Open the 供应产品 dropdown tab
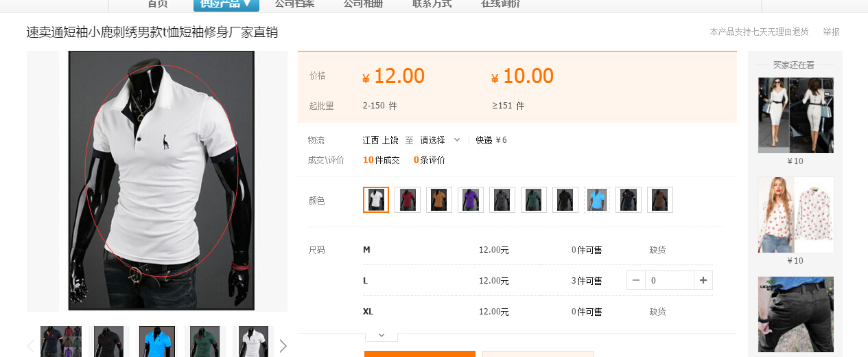Screen dimensions: 868x357 pyautogui.click(x=226, y=4)
